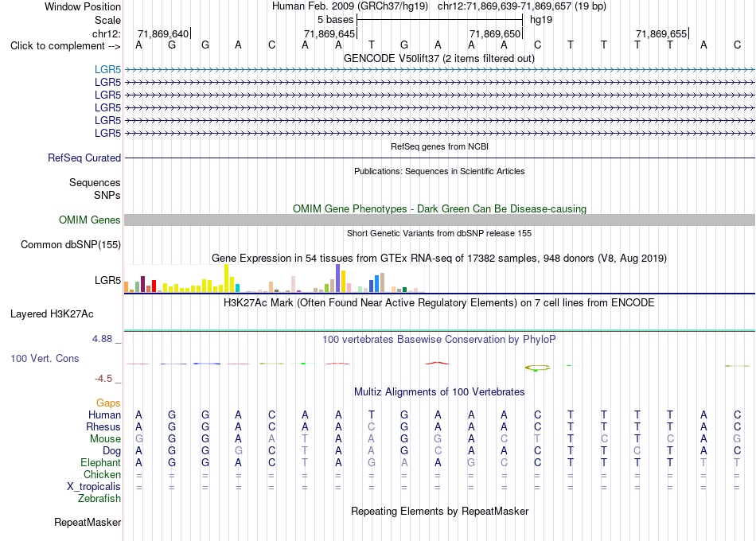
Task: Click the RepeatMasker track label
Action: (x=88, y=522)
